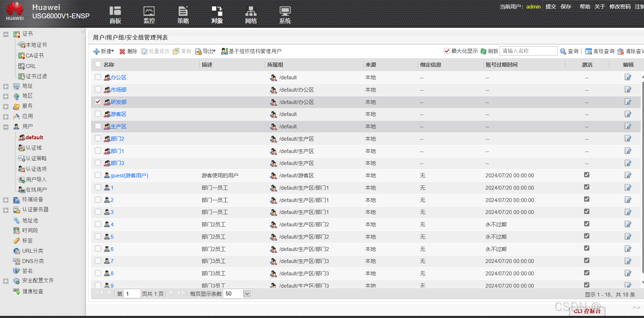
Task: Toggle the 最大化显示 checkbox
Action: [x=447, y=51]
